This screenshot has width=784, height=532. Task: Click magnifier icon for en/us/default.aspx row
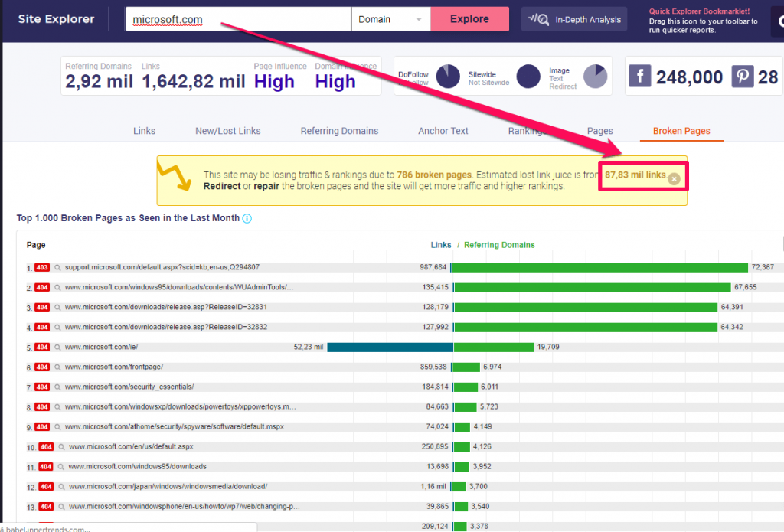61,447
